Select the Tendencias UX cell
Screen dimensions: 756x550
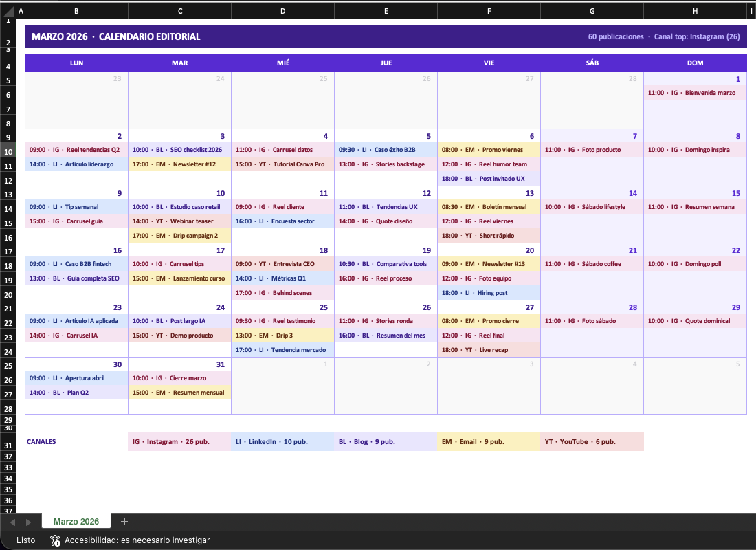[386, 206]
